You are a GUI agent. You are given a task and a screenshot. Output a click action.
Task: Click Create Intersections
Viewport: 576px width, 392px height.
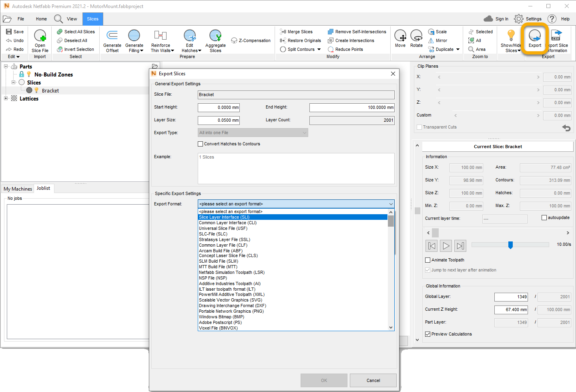point(351,40)
